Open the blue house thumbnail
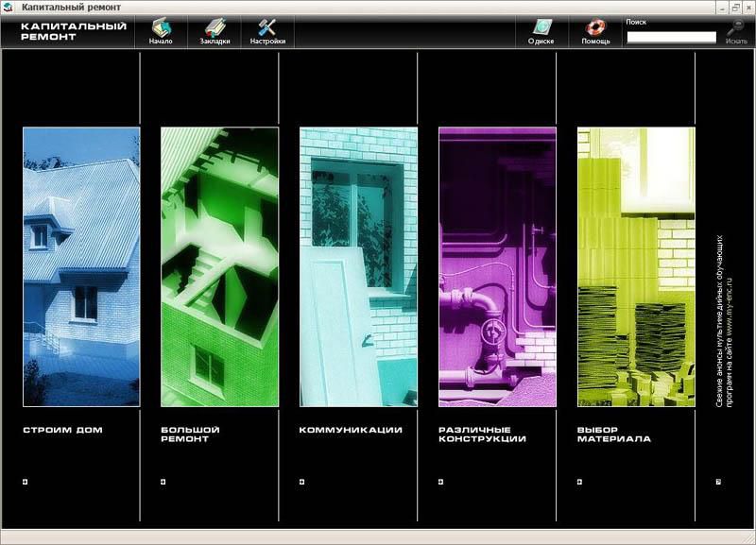This screenshot has height=545, width=756. (x=81, y=266)
